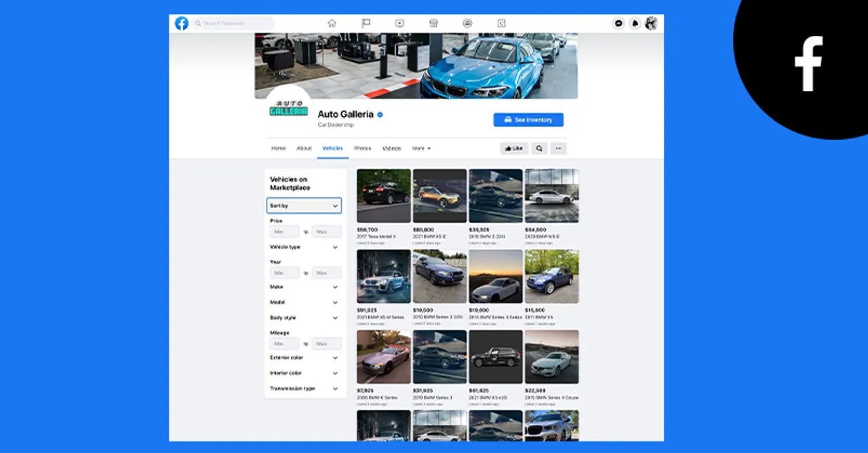Open the Pages flag icon in top navigation
868x453 pixels.
(366, 23)
